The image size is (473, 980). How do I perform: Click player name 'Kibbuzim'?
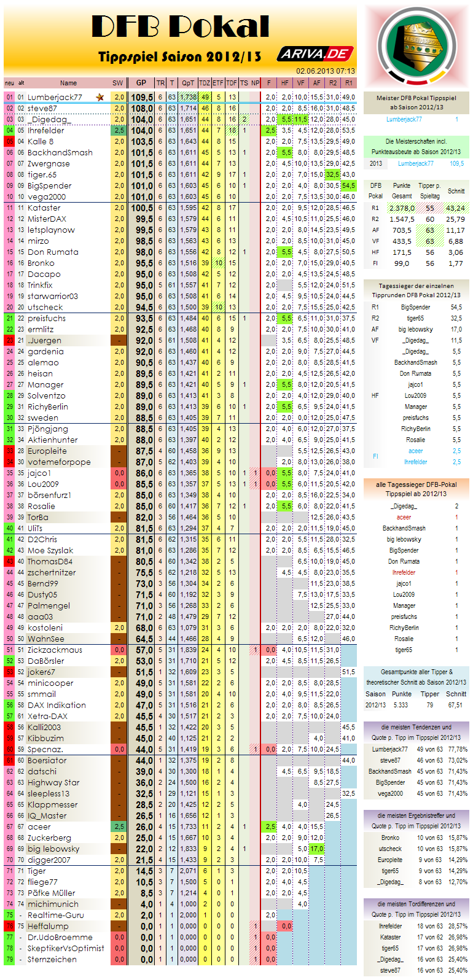[45, 738]
